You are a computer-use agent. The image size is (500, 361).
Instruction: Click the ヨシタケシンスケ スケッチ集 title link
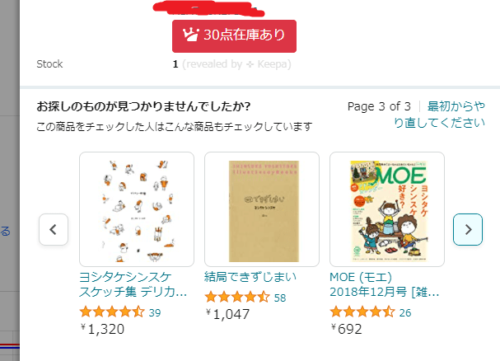coord(133,284)
